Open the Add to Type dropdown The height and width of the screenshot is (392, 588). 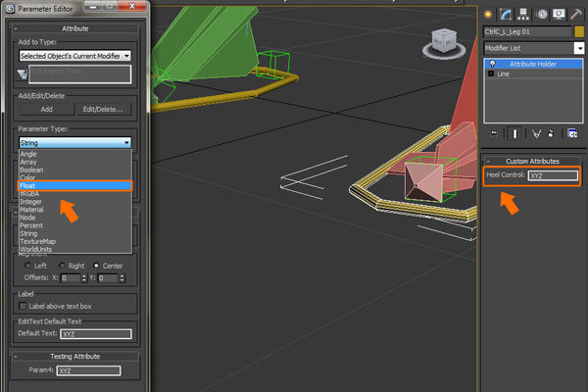click(75, 56)
